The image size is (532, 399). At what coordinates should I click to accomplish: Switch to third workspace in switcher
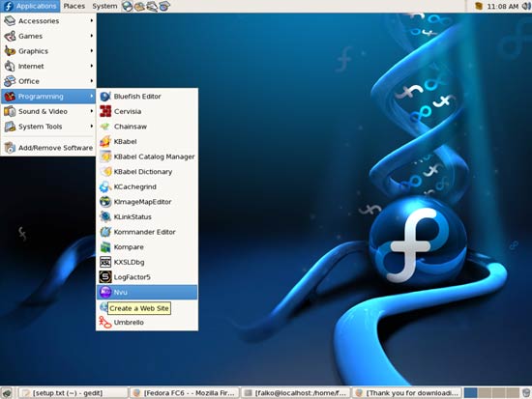click(498, 393)
